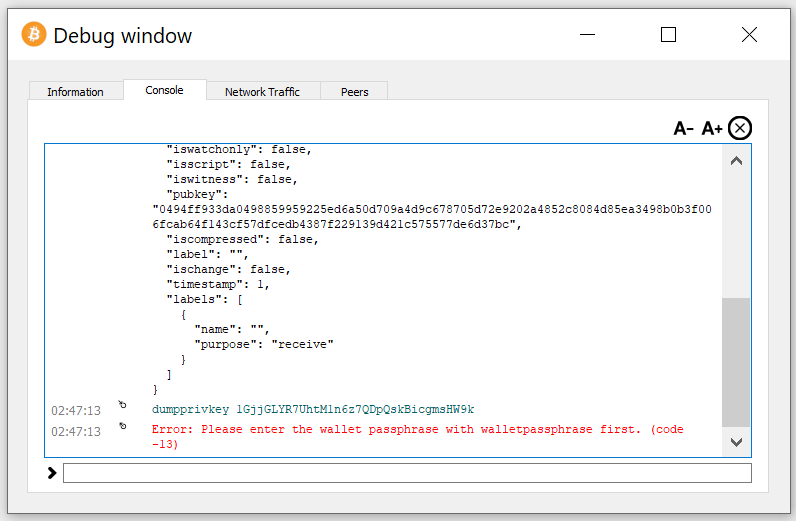
Task: Select the Console tab
Action: [164, 90]
